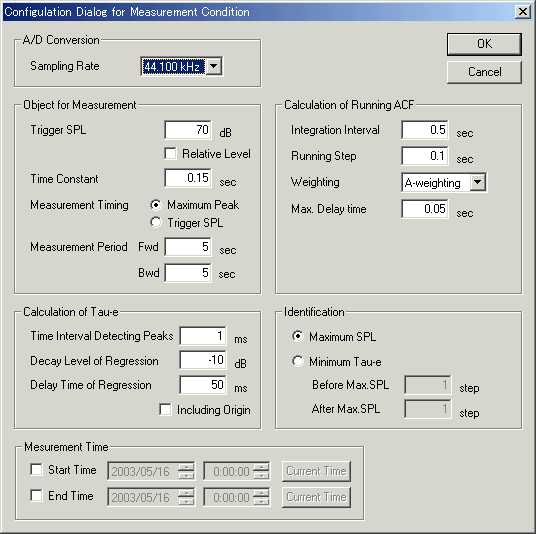Close the configuration dialog window
This screenshot has height=534, width=536.
point(523,12)
